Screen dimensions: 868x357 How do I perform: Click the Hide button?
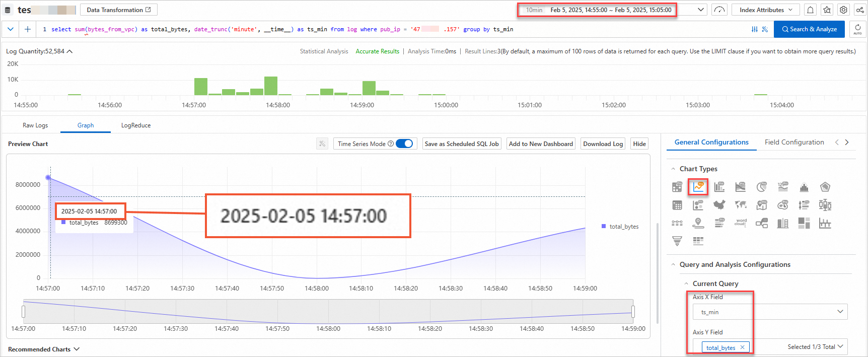tap(639, 144)
